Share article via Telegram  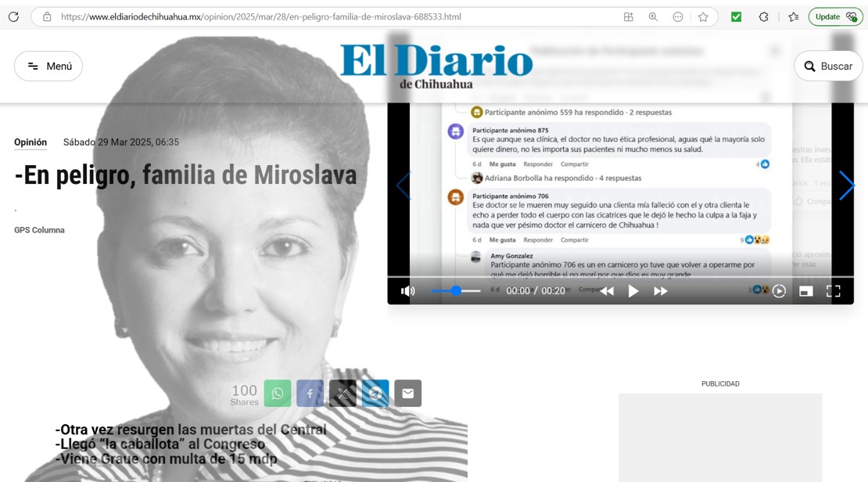tap(375, 394)
